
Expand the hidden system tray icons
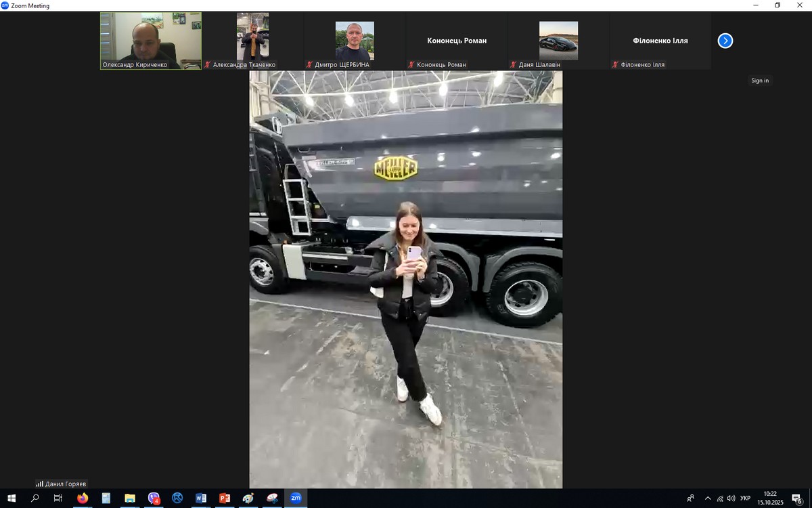tap(708, 499)
